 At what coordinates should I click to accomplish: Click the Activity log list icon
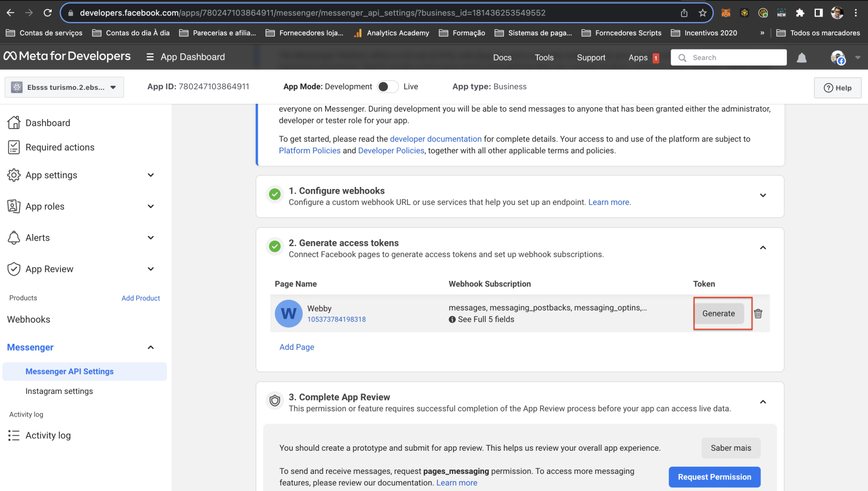[13, 436]
